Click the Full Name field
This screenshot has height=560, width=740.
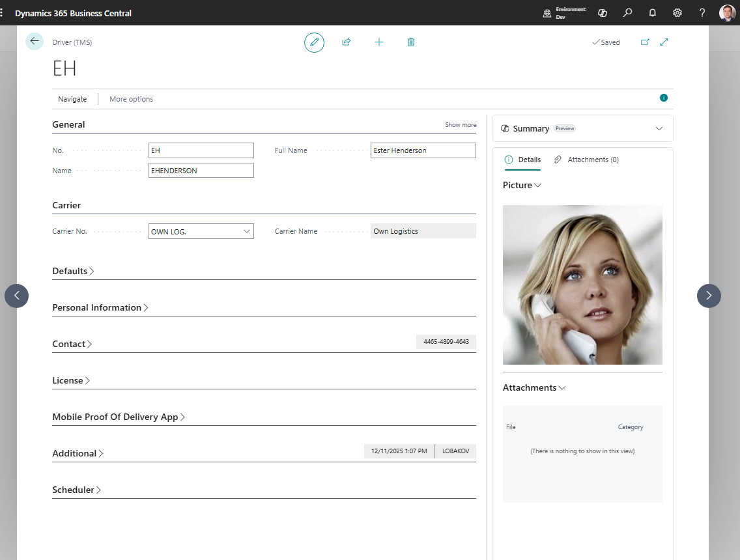423,150
